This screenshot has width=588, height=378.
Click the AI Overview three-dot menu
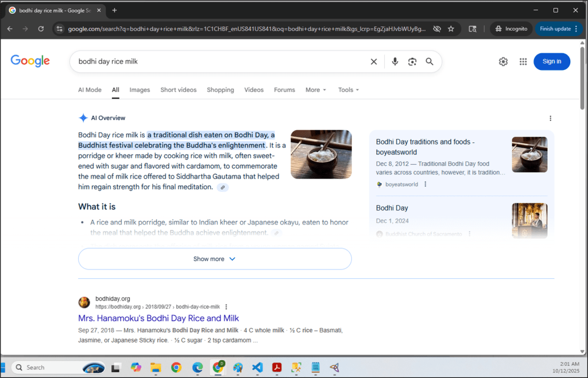[x=550, y=118]
